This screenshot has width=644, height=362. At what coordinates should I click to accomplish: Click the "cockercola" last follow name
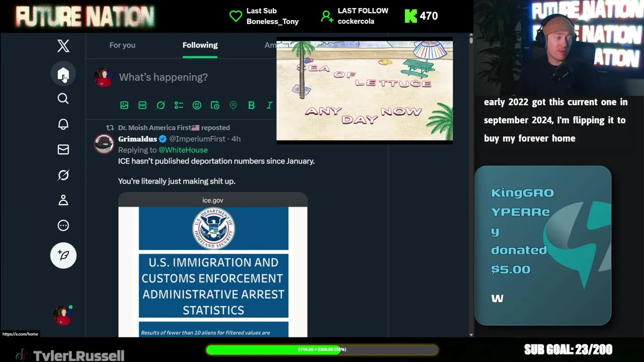click(x=356, y=22)
